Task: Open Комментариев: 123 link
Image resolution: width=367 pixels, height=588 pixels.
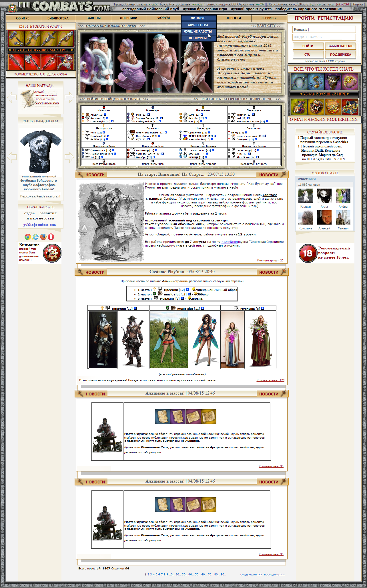Action: click(270, 380)
